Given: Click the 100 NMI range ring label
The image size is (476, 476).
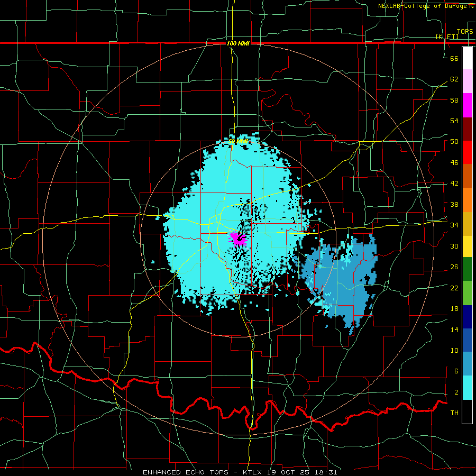Looking at the screenshot, I should [238, 43].
